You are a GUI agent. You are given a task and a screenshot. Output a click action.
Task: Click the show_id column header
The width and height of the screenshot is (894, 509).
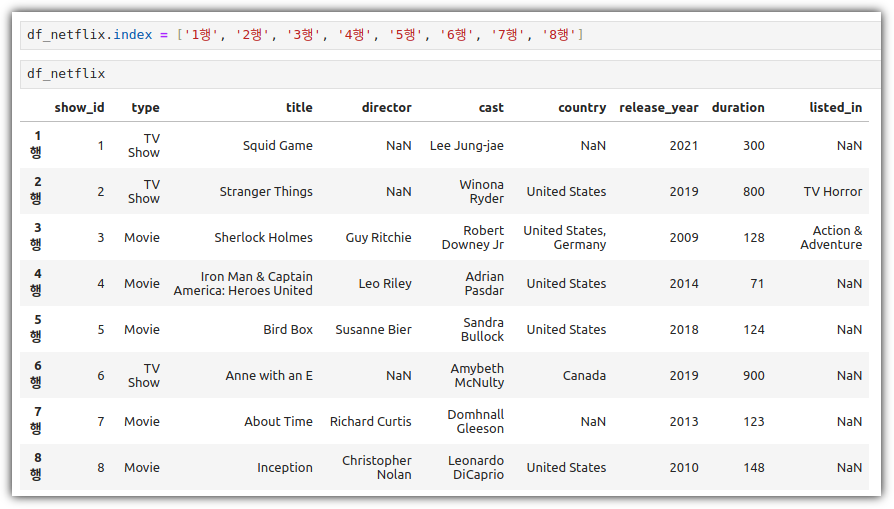[x=79, y=108]
